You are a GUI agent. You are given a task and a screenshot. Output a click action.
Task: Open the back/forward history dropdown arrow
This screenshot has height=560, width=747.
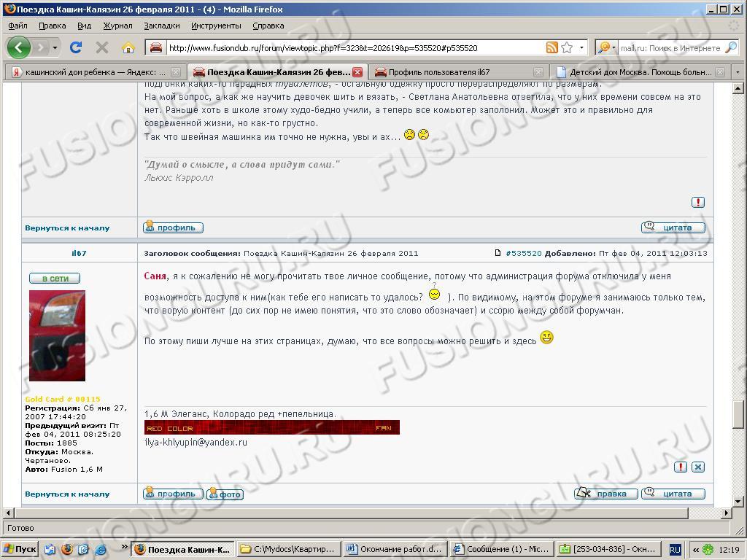55,47
